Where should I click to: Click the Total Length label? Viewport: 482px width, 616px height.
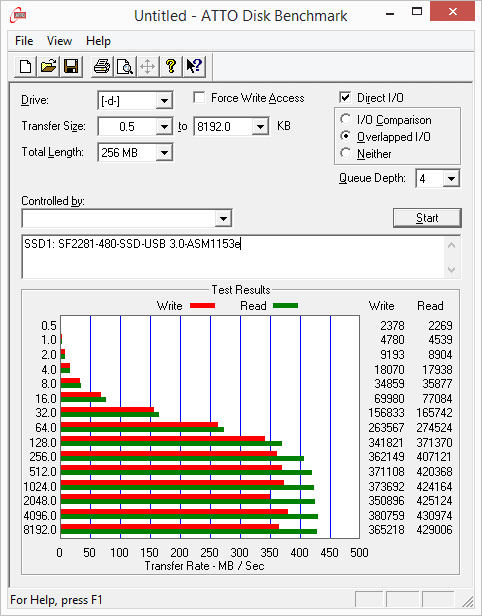coord(53,152)
